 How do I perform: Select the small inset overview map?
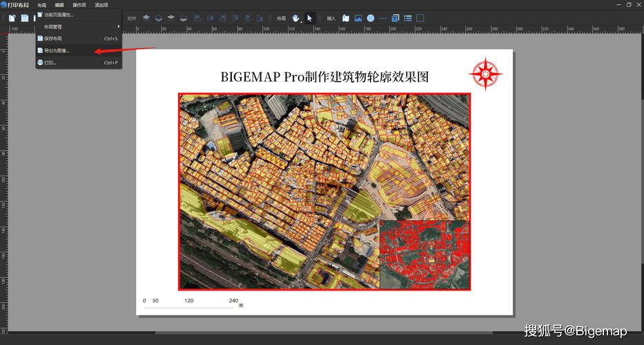[x=425, y=255]
